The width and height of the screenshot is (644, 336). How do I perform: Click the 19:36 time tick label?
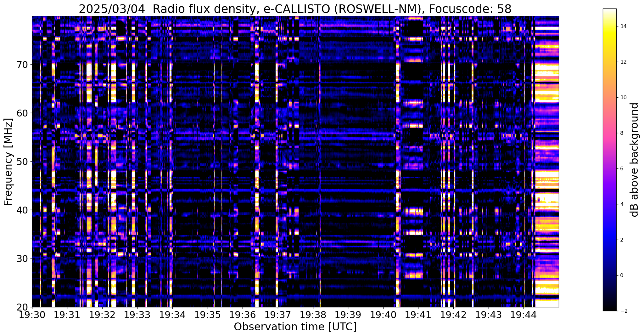click(x=242, y=315)
